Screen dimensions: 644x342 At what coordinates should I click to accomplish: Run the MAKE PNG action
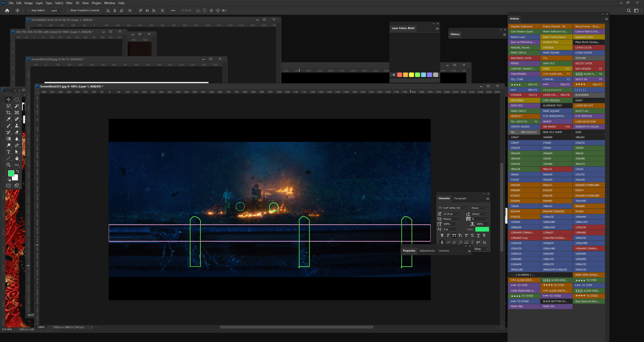524,306
